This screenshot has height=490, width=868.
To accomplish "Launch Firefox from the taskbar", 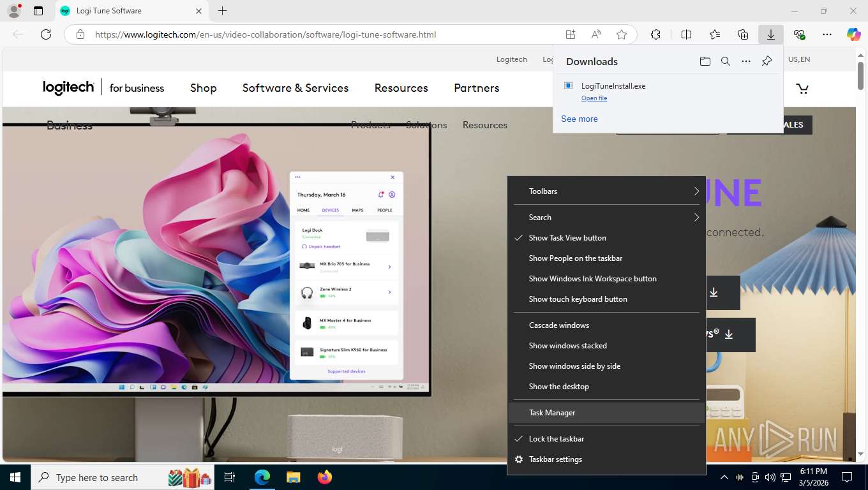I will coord(324,477).
